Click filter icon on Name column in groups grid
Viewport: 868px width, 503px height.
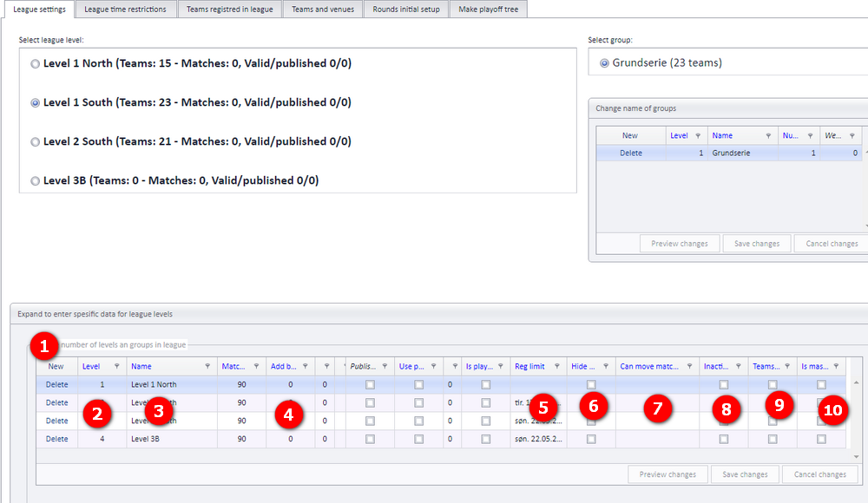pyautogui.click(x=768, y=135)
